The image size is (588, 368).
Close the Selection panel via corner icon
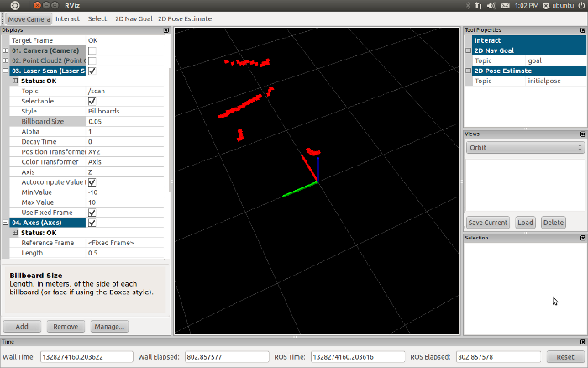582,239
